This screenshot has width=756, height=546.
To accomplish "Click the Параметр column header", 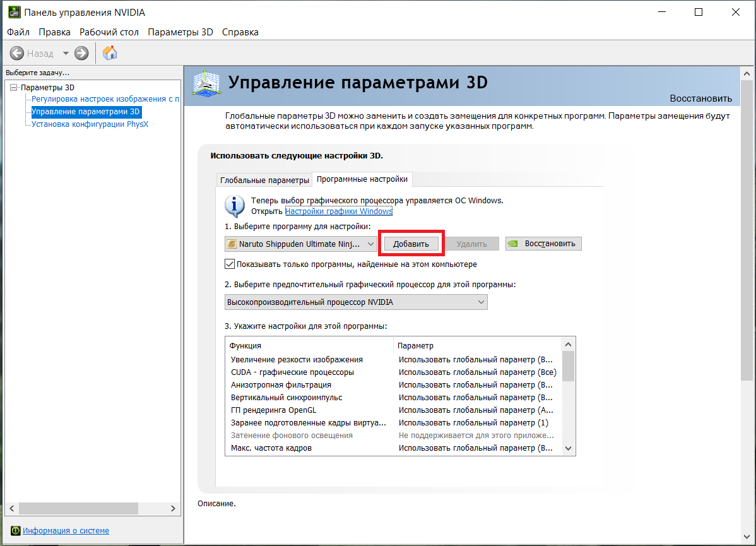I will click(477, 345).
